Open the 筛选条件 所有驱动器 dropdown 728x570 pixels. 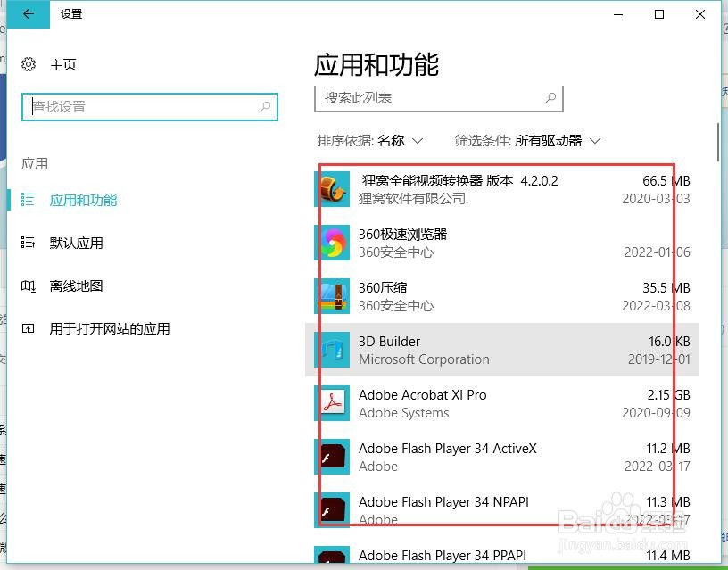pyautogui.click(x=528, y=141)
